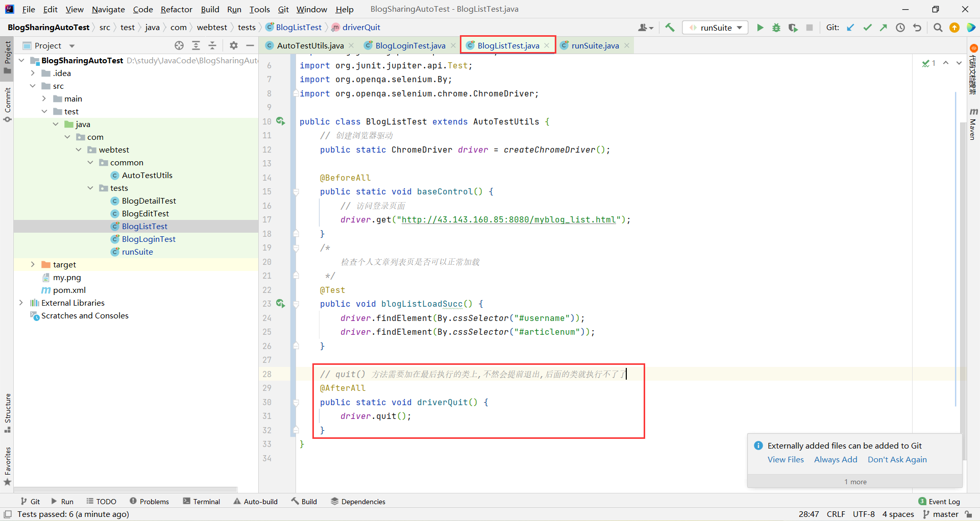Change UTF-8 file encoding
The image size is (980, 521).
864,514
